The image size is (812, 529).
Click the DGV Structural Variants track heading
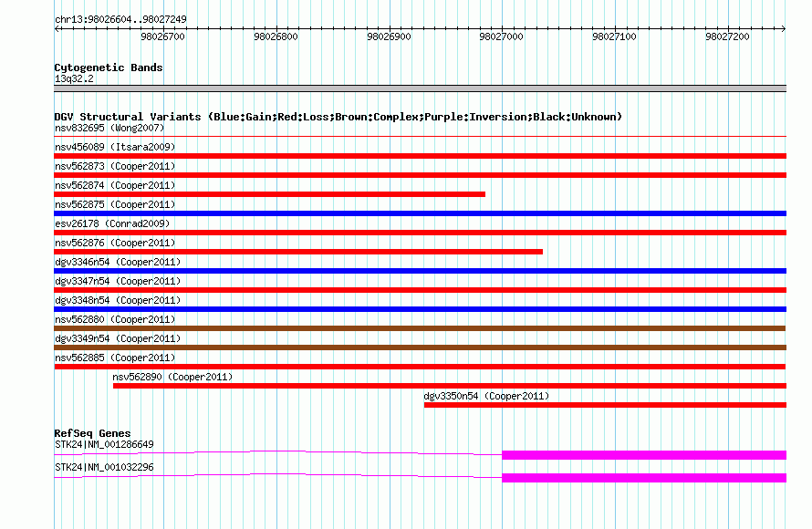(x=338, y=117)
